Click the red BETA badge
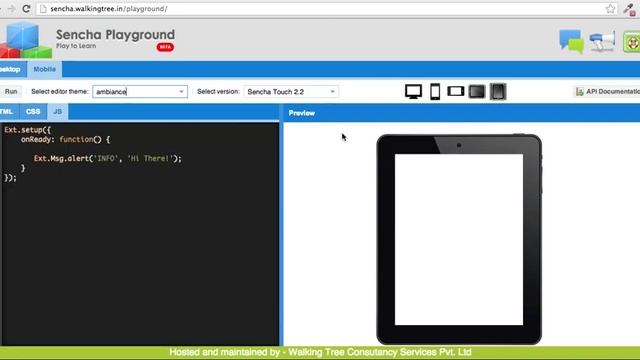 (x=165, y=47)
